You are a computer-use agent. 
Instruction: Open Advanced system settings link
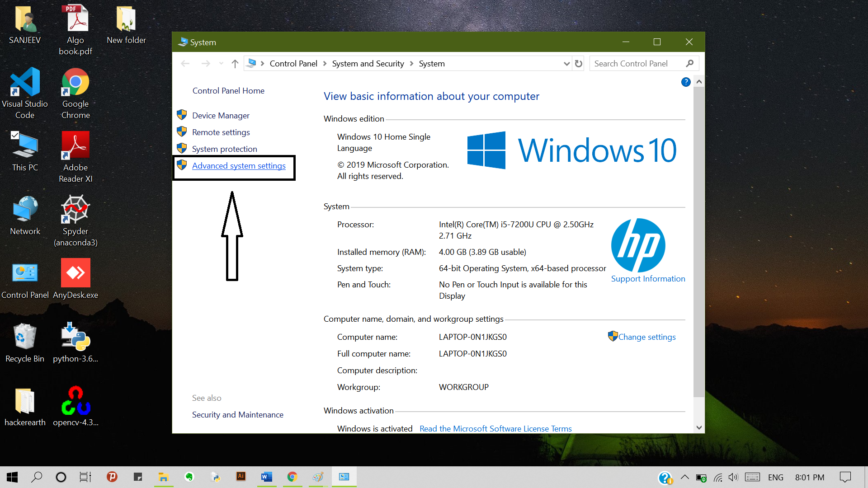tap(239, 166)
